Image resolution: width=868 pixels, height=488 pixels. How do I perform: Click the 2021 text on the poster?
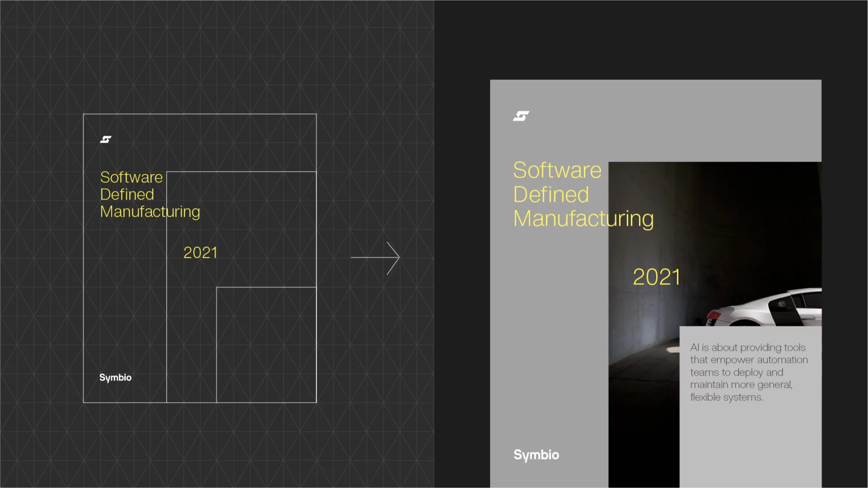point(657,277)
